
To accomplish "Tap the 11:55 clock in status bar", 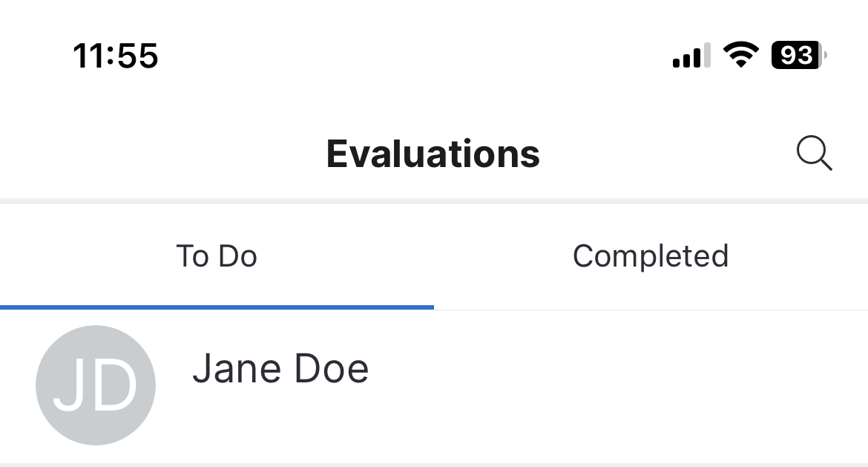I will 116,56.
